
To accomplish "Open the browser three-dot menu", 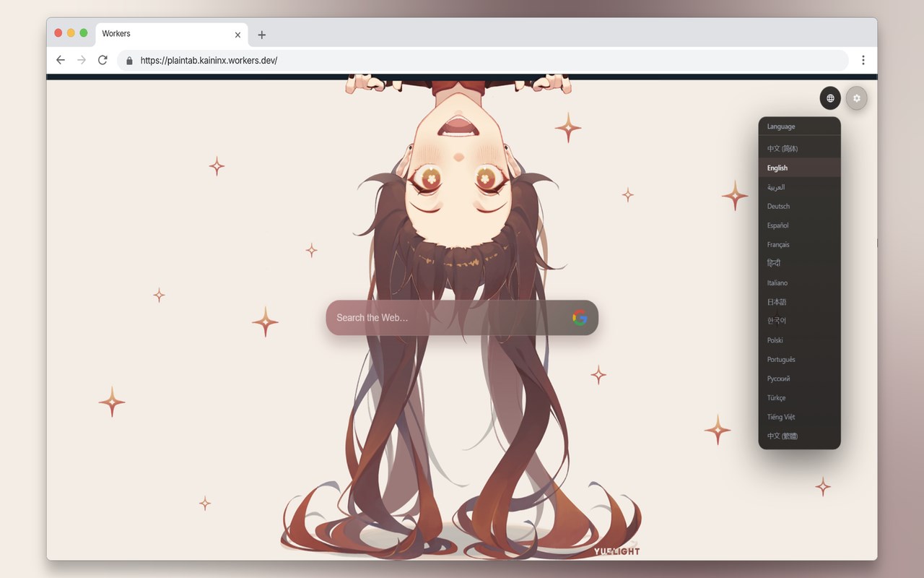I will coord(863,60).
